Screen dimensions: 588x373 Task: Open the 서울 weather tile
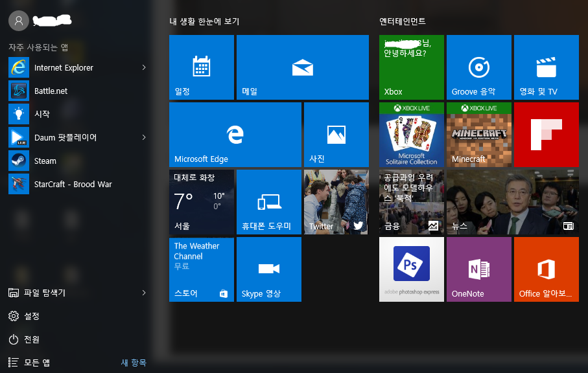pyautogui.click(x=201, y=202)
